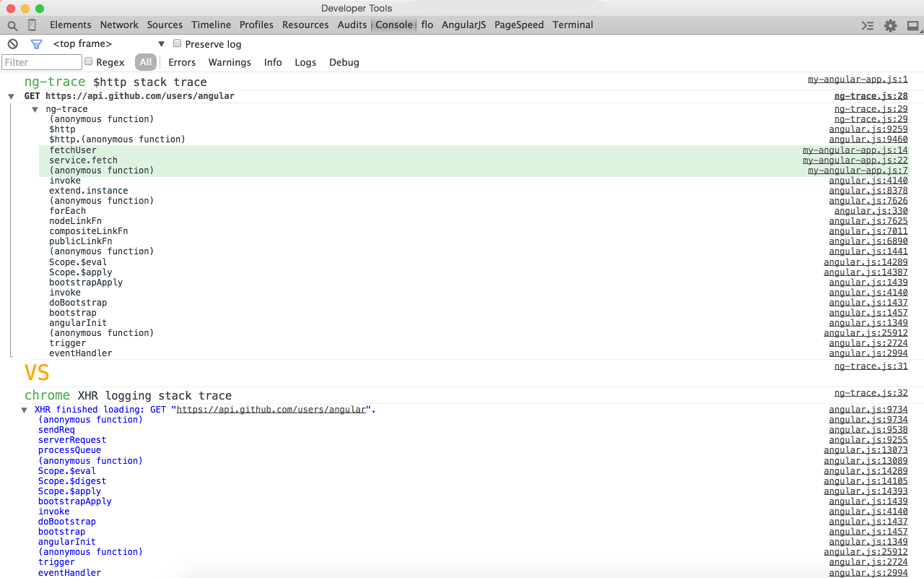Open the Audits tab
The height and width of the screenshot is (578, 924).
click(352, 25)
